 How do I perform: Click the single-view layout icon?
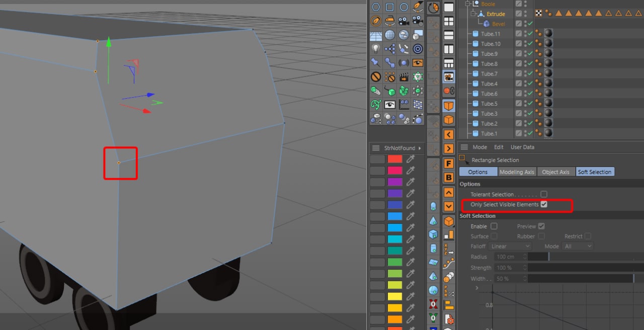(449, 7)
